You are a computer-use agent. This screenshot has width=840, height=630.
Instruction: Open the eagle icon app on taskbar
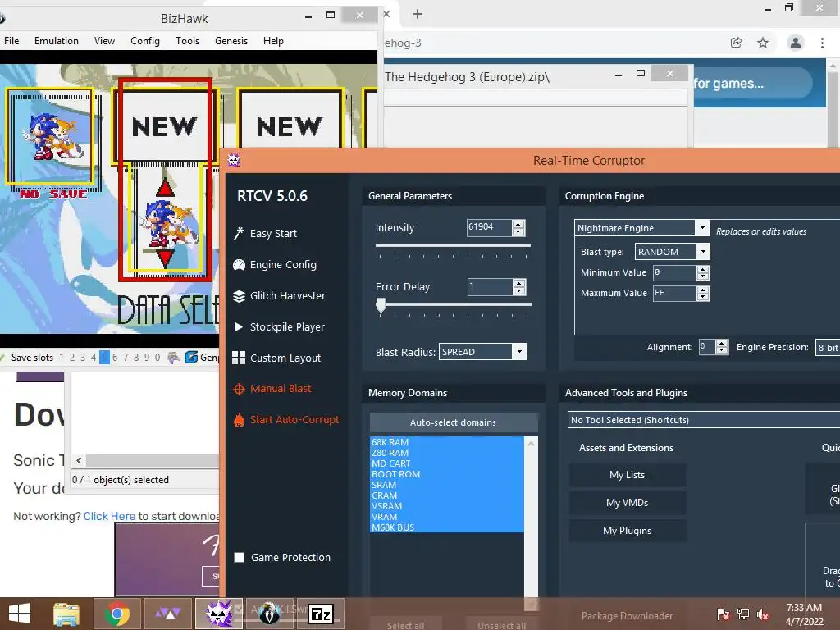pyautogui.click(x=270, y=614)
